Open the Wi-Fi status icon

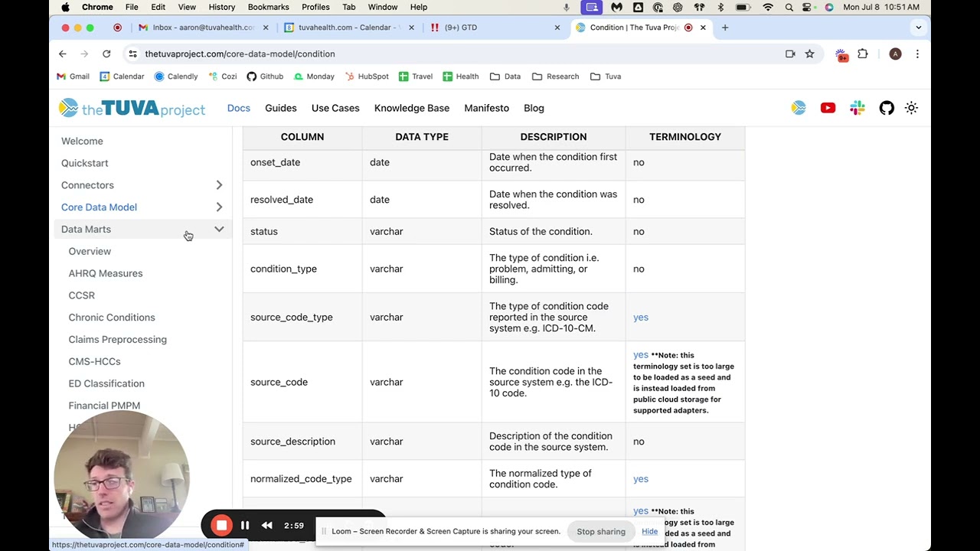pos(768,7)
